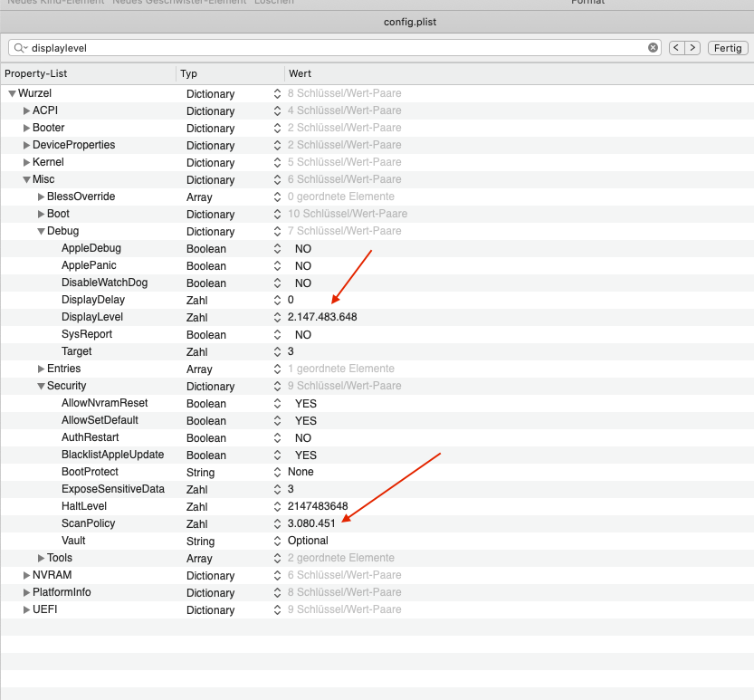754x700 pixels.
Task: Expand the PlatformInfo dictionary
Action: click(x=26, y=593)
